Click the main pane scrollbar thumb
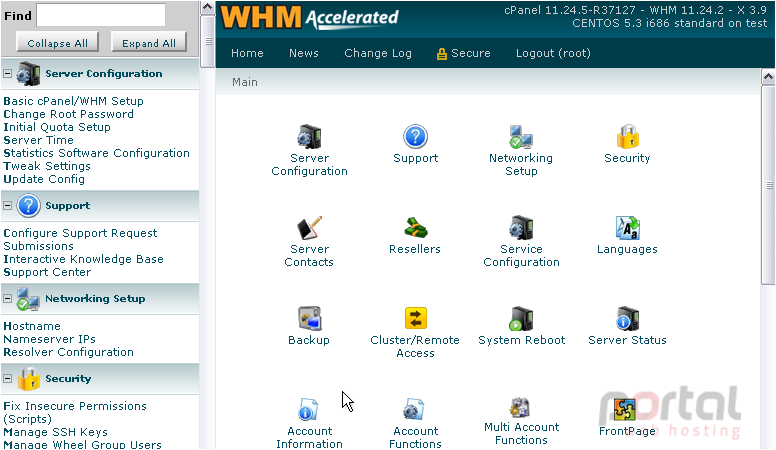Viewport: 776px width, 450px height. tap(768, 185)
